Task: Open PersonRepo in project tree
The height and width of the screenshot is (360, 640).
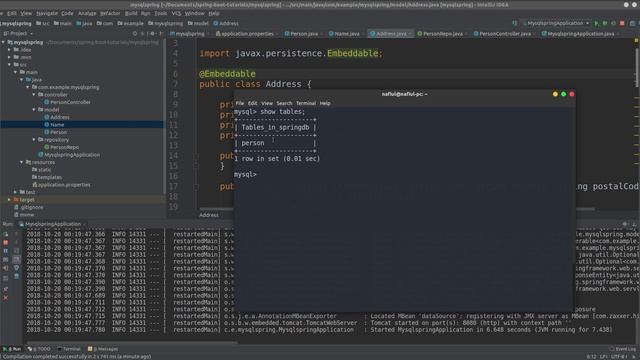Action: (x=62, y=147)
